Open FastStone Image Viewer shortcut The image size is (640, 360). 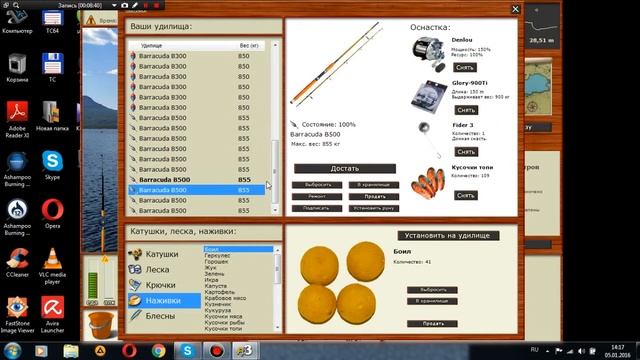point(17,315)
